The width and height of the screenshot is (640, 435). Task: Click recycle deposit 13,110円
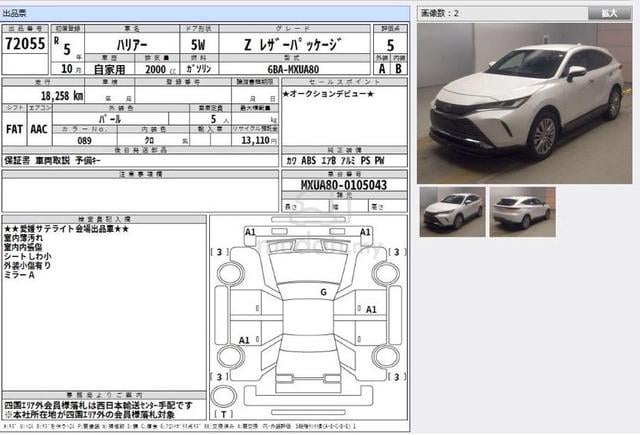point(259,140)
